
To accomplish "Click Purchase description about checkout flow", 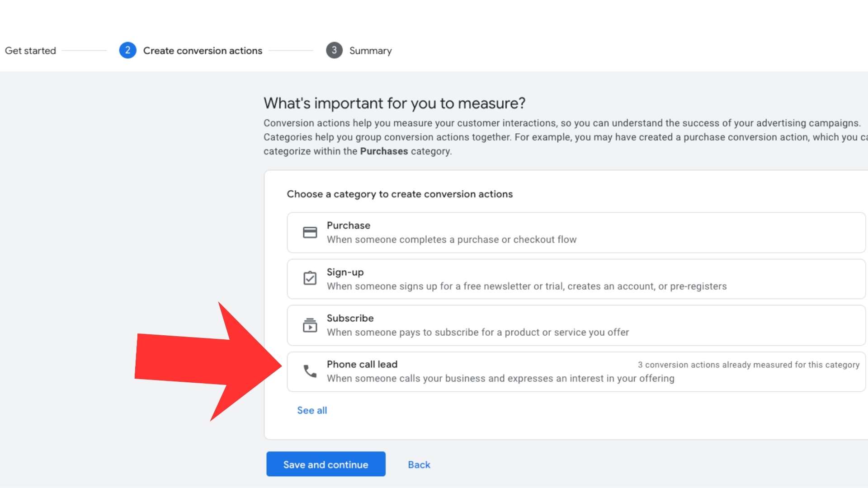I will click(x=451, y=239).
